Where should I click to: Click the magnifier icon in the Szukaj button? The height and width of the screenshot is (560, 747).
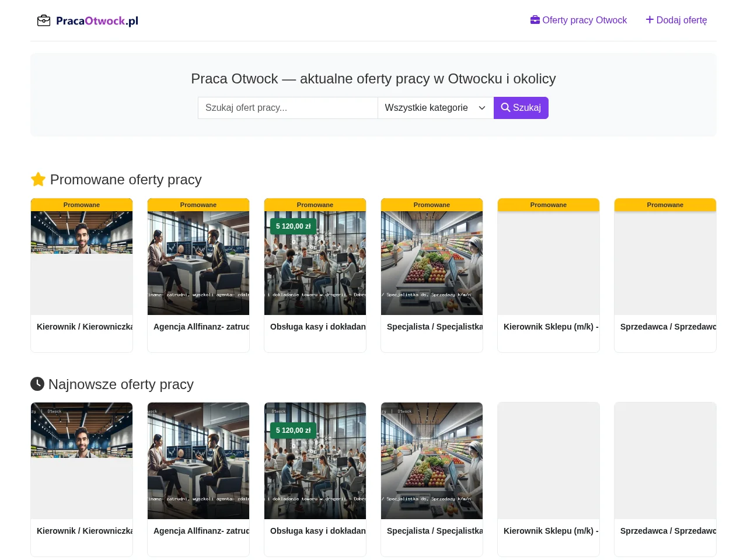tap(506, 107)
